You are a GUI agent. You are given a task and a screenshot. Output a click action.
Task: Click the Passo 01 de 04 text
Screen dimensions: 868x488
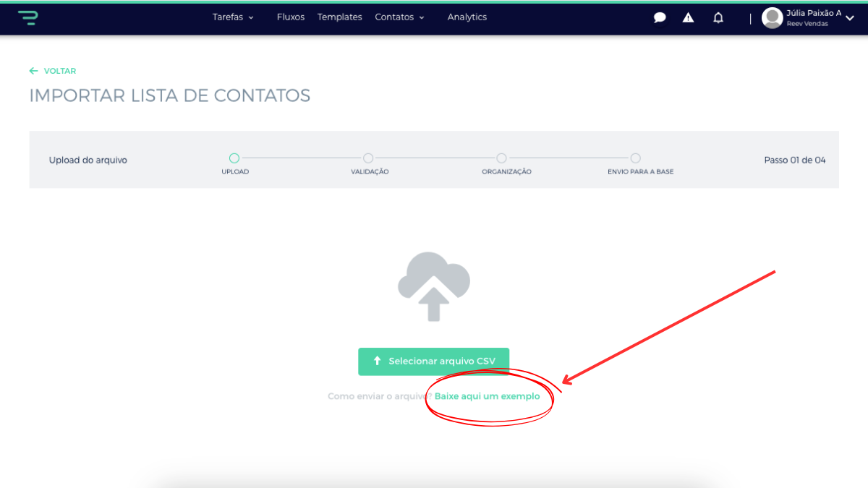(x=795, y=160)
